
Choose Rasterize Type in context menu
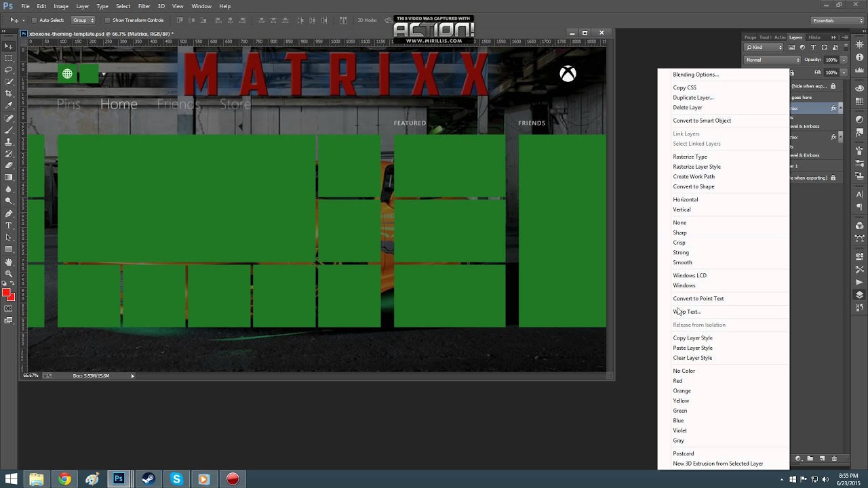click(690, 157)
